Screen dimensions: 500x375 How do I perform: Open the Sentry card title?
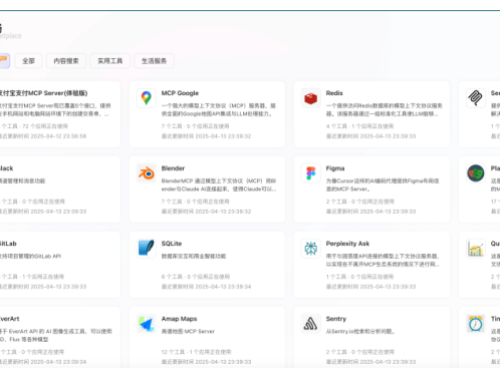coord(336,319)
